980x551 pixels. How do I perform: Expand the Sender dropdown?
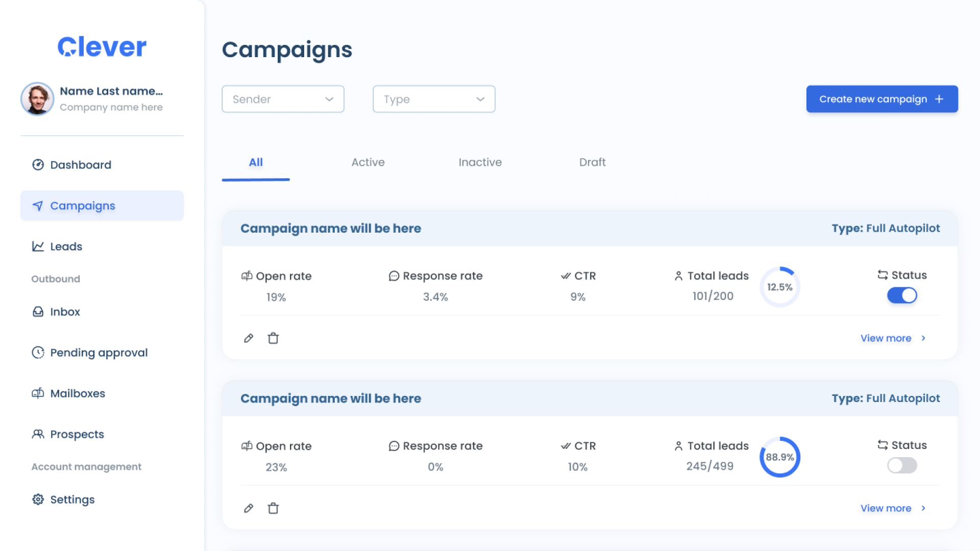click(283, 99)
